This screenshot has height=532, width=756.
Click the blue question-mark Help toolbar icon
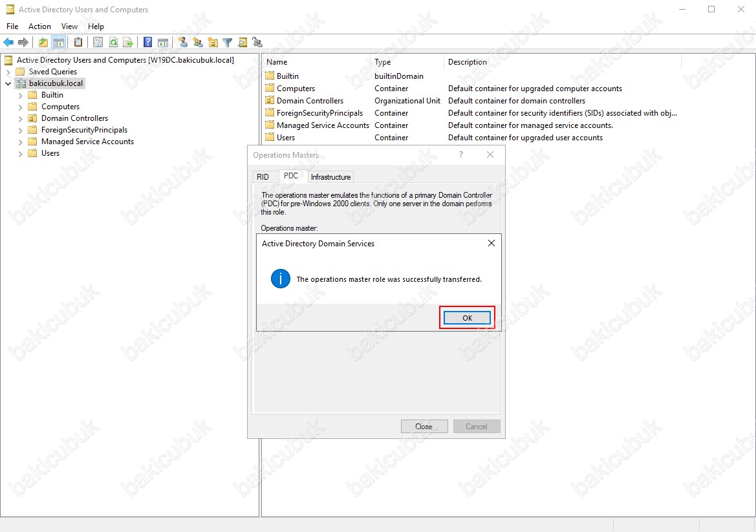[x=148, y=43]
